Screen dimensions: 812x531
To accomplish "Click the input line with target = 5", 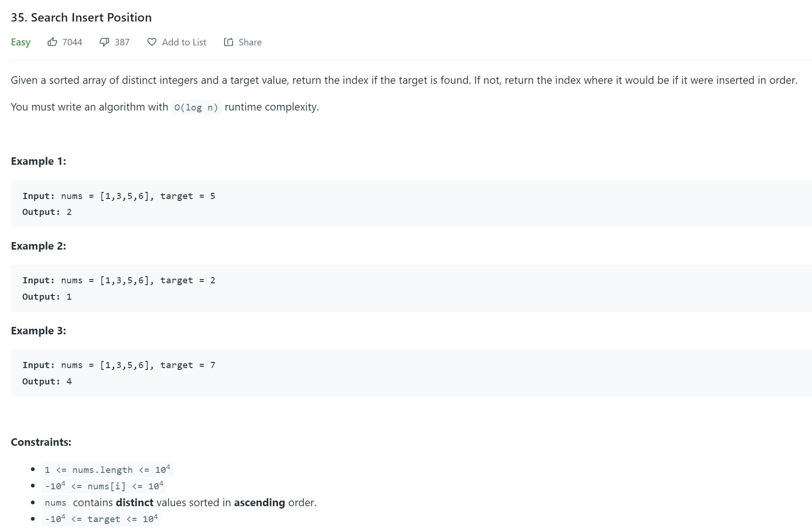I will [119, 196].
